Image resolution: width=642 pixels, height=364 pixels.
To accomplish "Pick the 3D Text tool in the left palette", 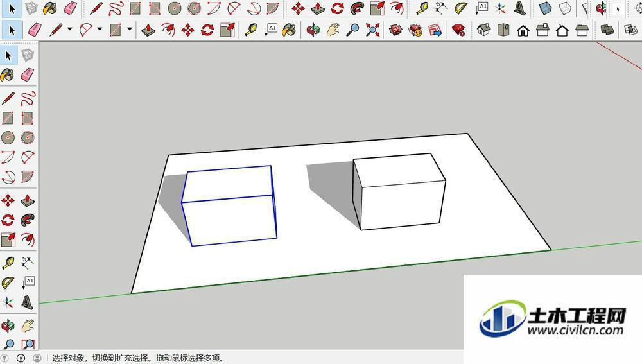I will point(28,302).
